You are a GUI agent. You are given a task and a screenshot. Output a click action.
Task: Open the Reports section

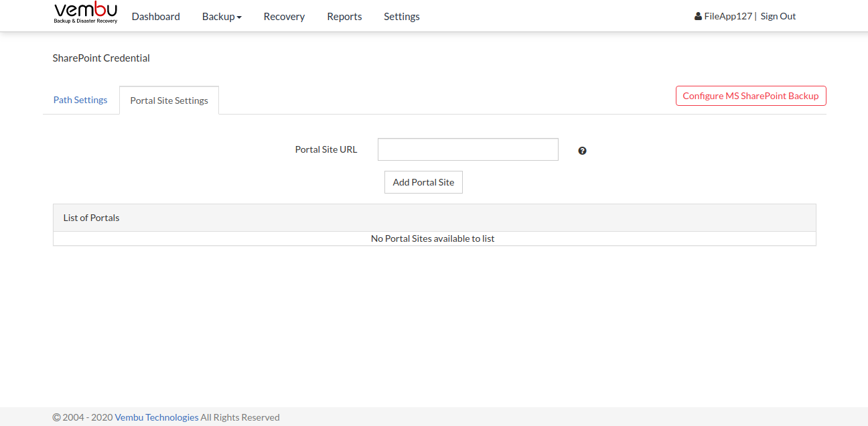click(344, 16)
